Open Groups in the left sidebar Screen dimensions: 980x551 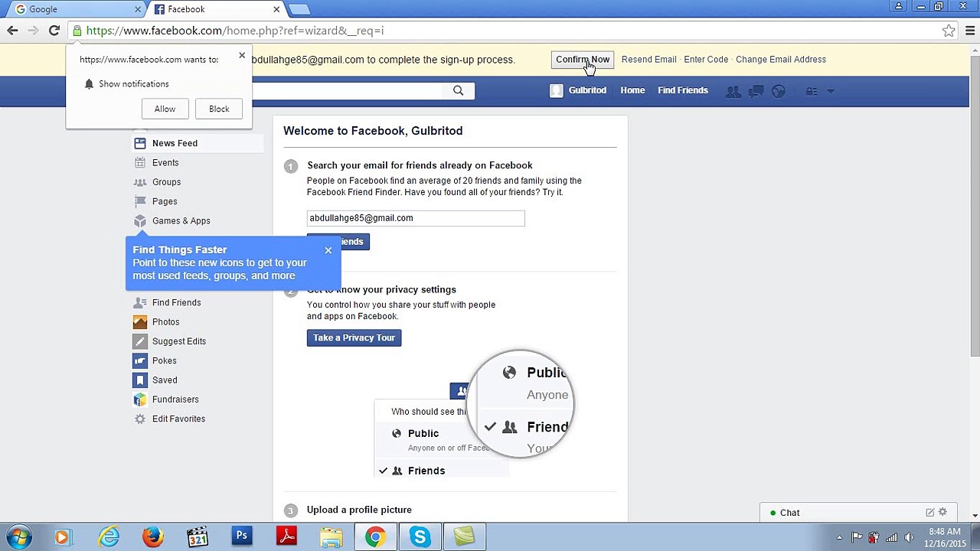(166, 182)
